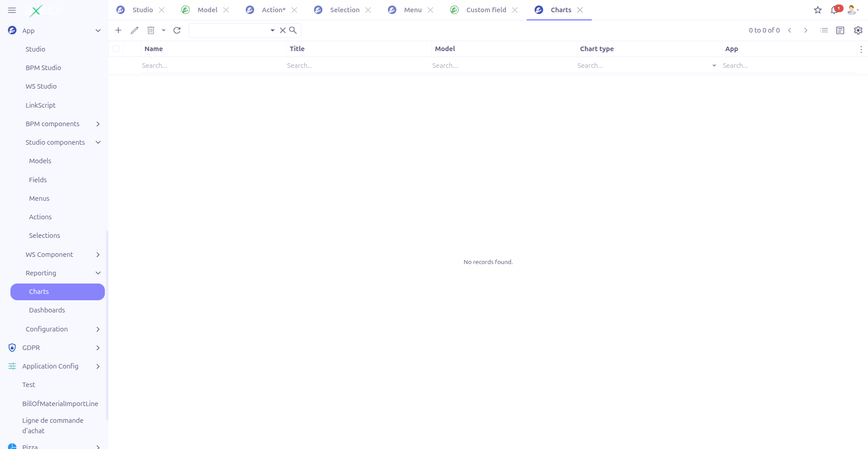Viewport: 868px width, 449px height.
Task: Switch to the Custom field tab
Action: [486, 10]
